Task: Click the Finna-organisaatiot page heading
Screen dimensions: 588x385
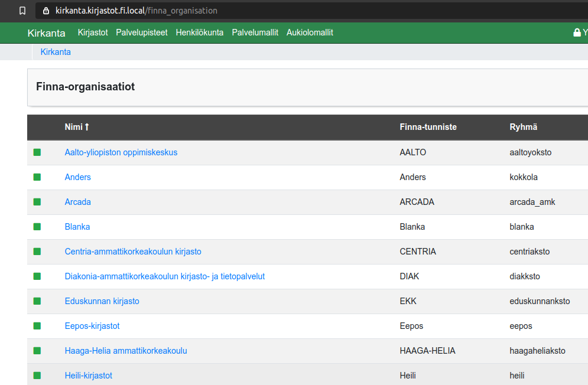Action: click(x=85, y=87)
